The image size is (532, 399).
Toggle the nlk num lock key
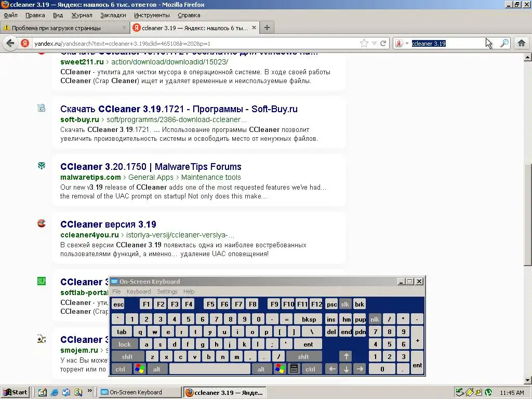375,320
